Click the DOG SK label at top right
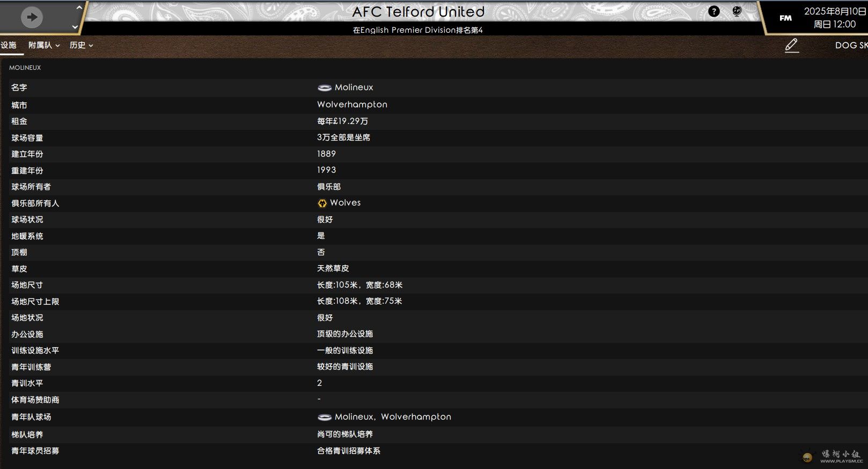This screenshot has height=469, width=868. (851, 46)
